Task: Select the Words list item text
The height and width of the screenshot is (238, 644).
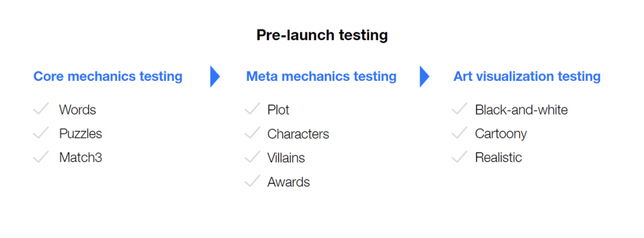Action: click(77, 109)
